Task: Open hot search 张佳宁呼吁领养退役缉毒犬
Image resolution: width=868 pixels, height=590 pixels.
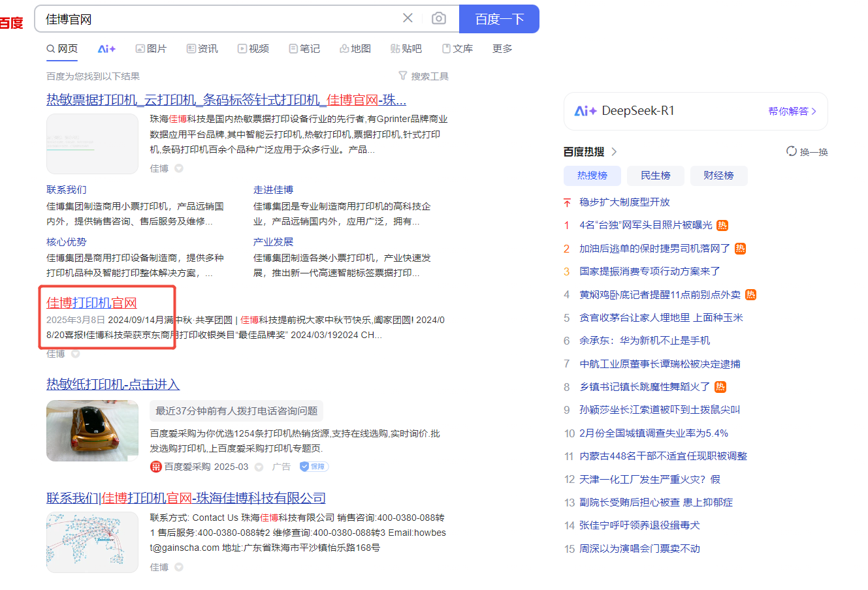Action: [x=639, y=525]
